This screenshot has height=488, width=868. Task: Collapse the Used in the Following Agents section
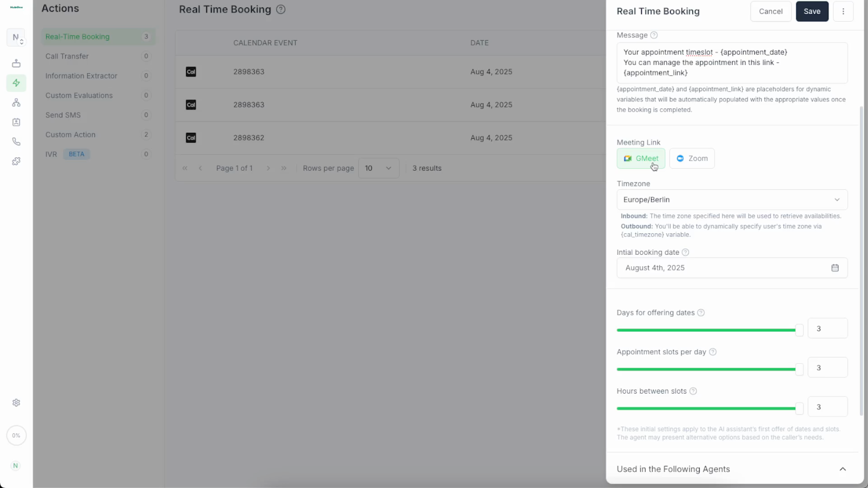(x=843, y=469)
